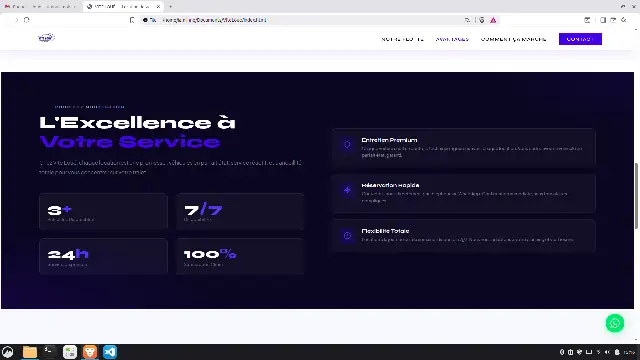This screenshot has width=640, height=360.
Task: Click the Bluetooth icon in the system tray
Action: [x=562, y=352]
